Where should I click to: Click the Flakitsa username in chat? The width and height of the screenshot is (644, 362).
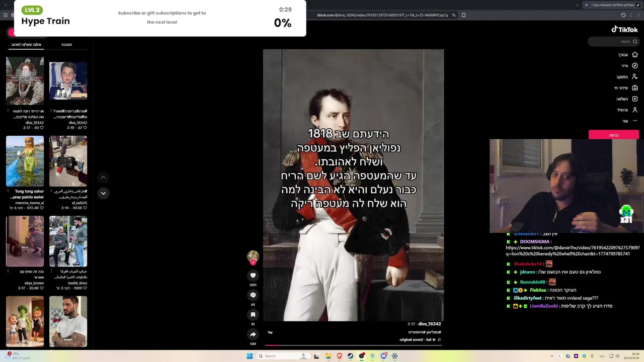coord(538,290)
